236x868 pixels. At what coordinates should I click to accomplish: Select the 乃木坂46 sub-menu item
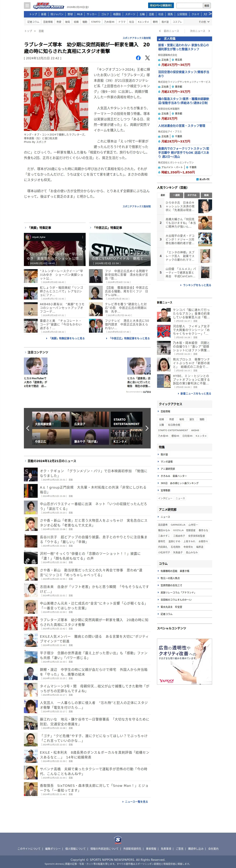(109, 22)
